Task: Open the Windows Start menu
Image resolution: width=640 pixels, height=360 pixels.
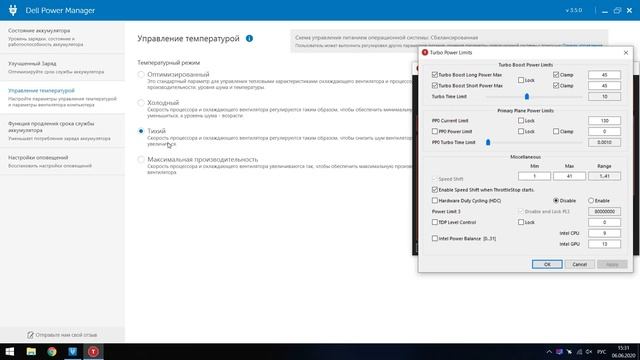Action: coord(10,351)
